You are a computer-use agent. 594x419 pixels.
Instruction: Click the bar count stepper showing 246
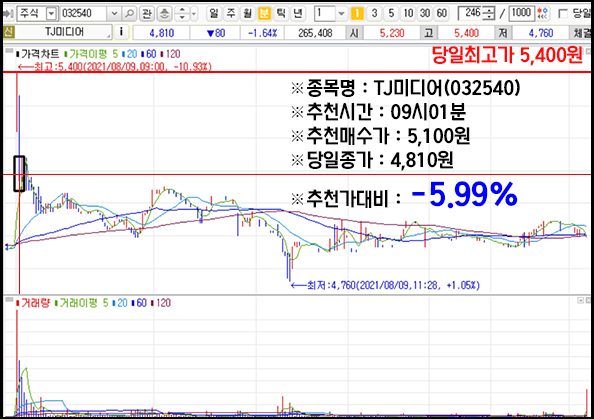click(x=476, y=14)
